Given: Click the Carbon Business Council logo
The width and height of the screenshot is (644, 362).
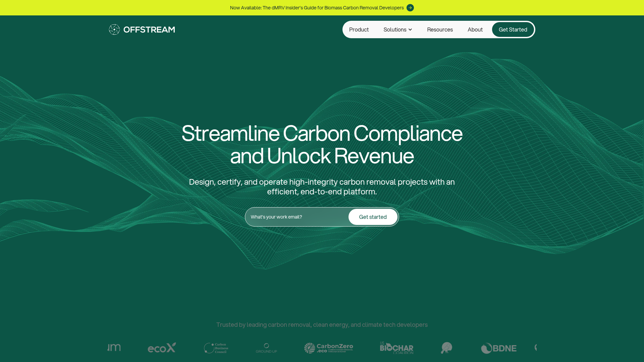Looking at the screenshot, I should [216, 348].
